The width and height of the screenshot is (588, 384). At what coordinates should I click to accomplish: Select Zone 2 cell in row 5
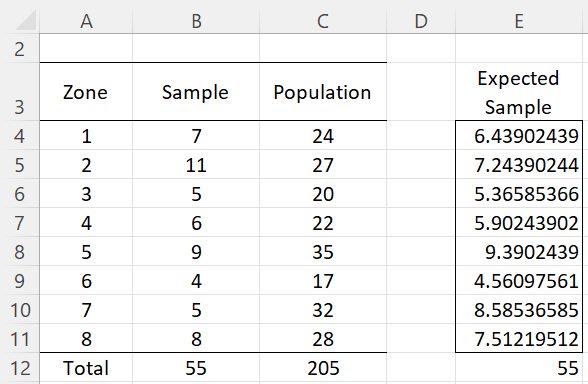pos(86,165)
